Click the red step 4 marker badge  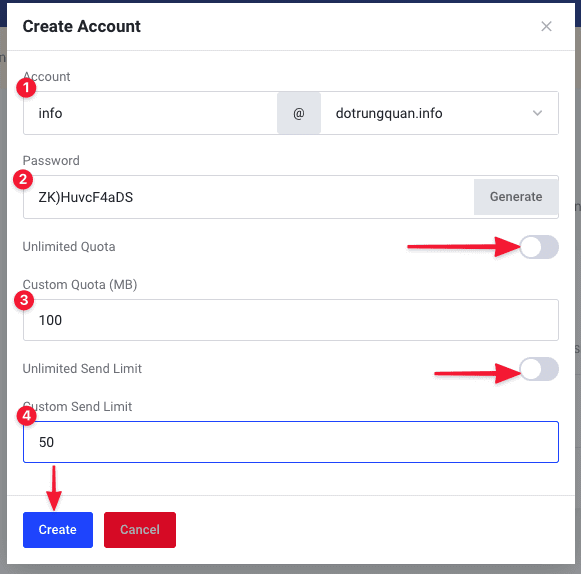pyautogui.click(x=27, y=416)
